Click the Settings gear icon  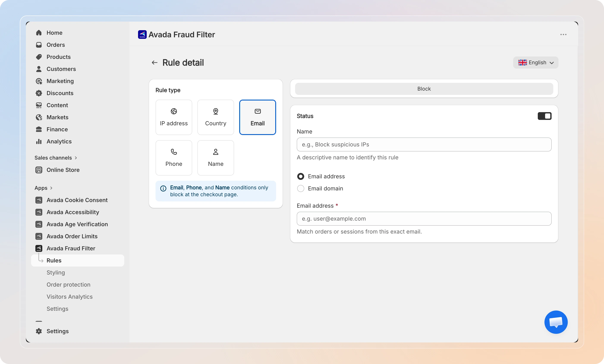tap(39, 331)
